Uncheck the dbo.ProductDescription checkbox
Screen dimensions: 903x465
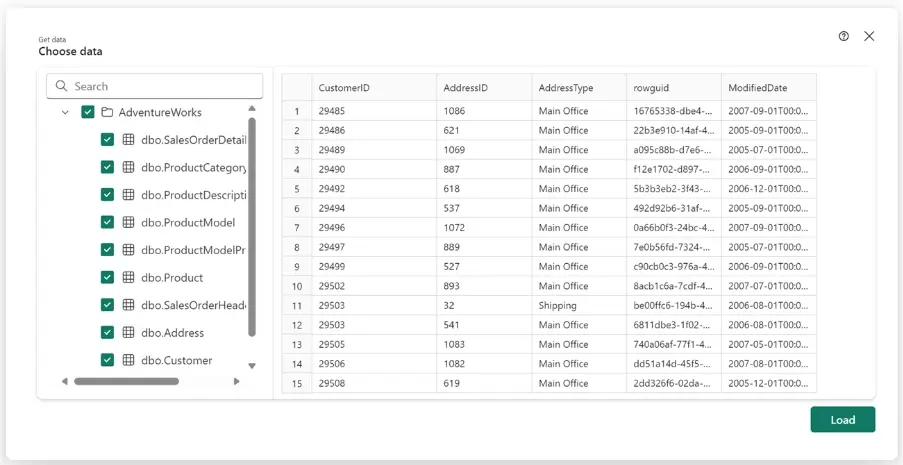(x=107, y=195)
